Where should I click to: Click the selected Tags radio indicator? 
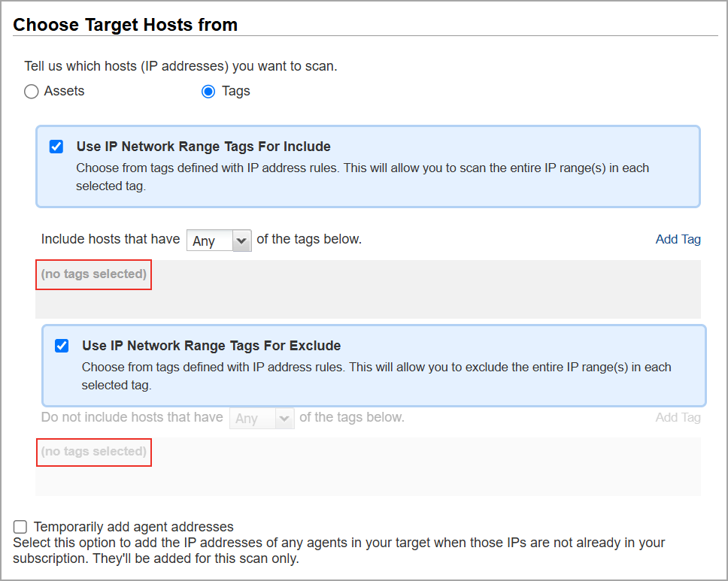click(x=208, y=91)
